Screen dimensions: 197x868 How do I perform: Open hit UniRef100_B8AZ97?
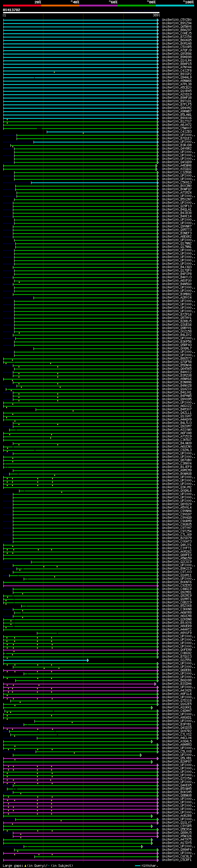(x=177, y=30)
